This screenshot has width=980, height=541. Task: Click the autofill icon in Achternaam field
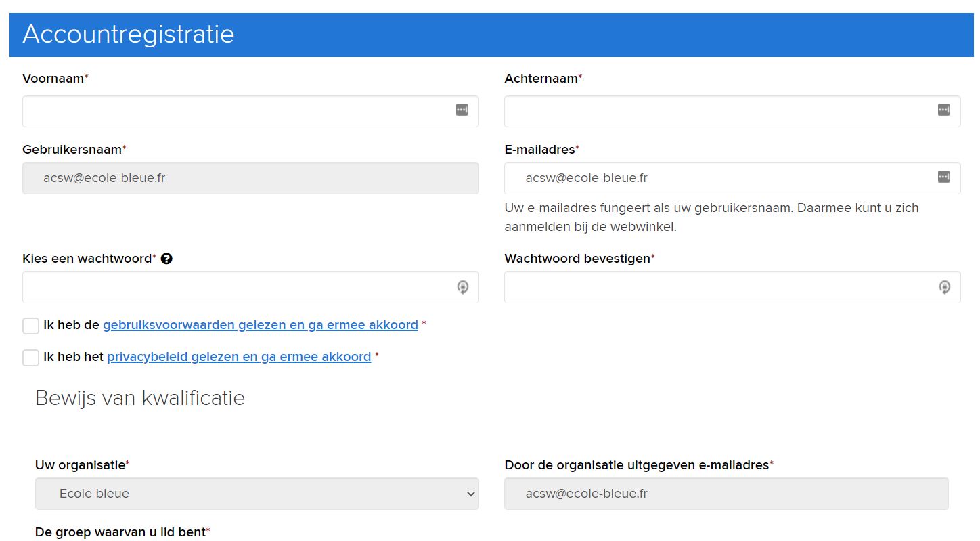(x=943, y=110)
